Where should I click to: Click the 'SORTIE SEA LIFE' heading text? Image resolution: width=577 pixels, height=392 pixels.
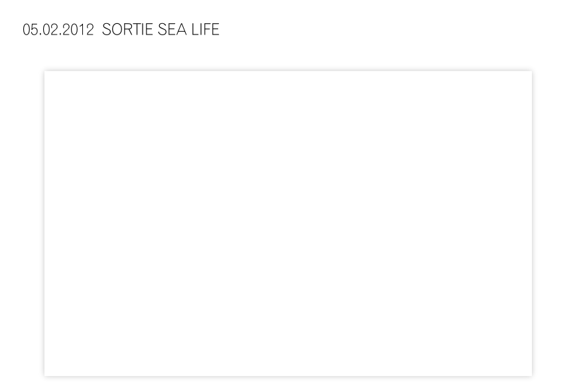coord(160,29)
